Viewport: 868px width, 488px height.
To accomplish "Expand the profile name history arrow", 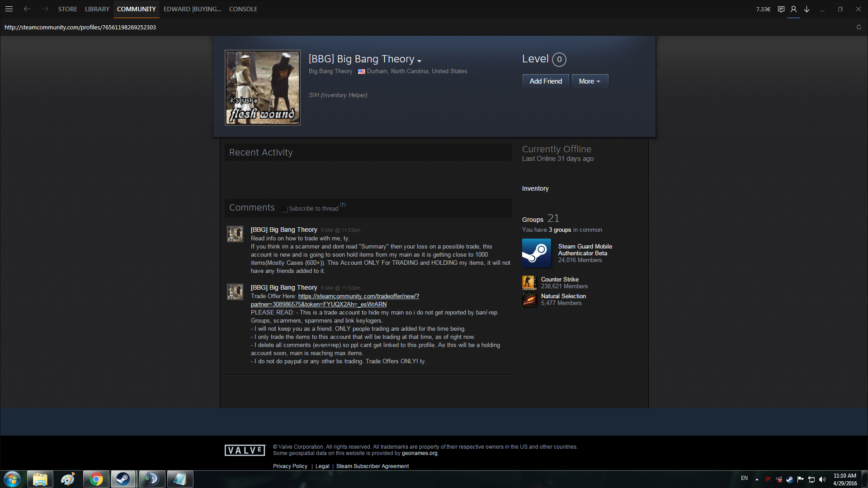I will tap(420, 61).
